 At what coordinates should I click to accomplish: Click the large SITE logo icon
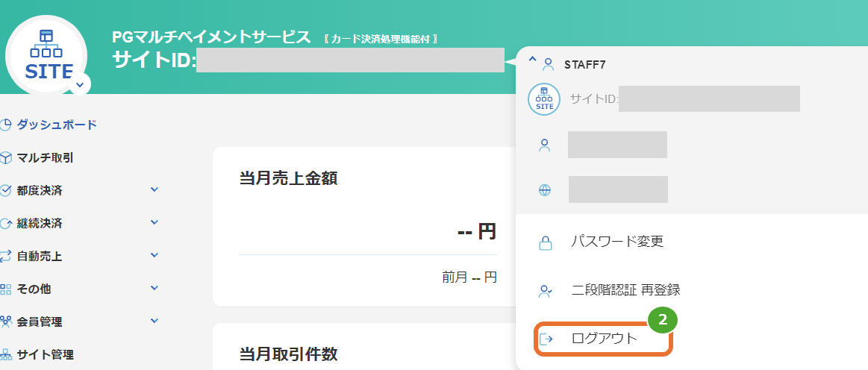[46, 56]
